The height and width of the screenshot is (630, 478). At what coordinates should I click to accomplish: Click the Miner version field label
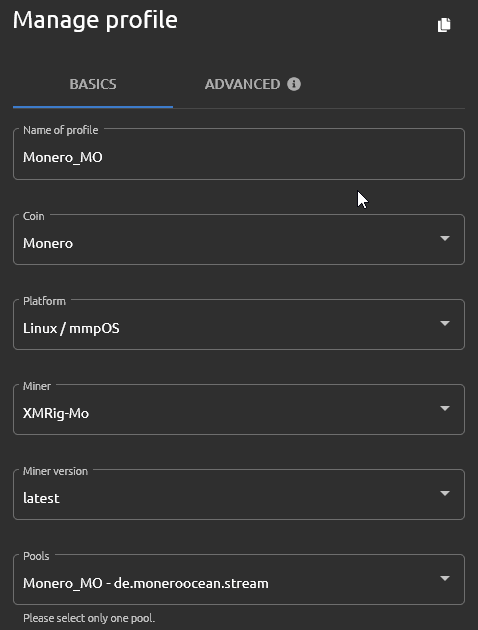coord(55,471)
